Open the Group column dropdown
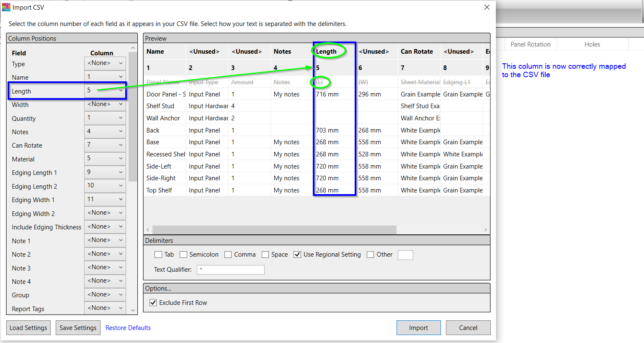This screenshot has height=343, width=644. click(x=105, y=294)
